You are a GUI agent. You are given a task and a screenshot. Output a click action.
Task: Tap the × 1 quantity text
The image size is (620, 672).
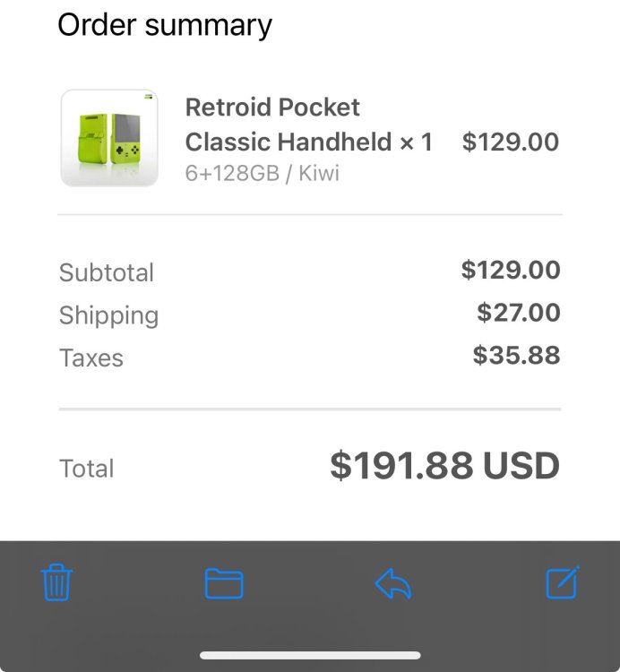tap(416, 142)
